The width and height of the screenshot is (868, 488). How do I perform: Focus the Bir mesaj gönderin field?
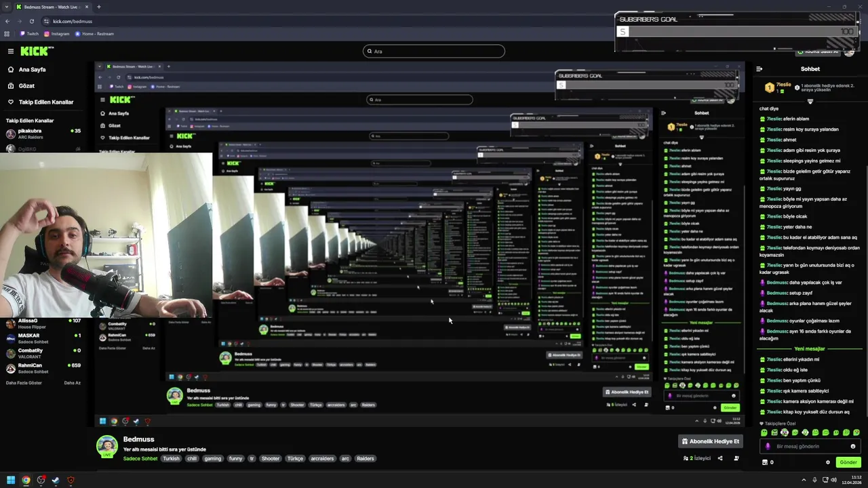click(x=810, y=446)
